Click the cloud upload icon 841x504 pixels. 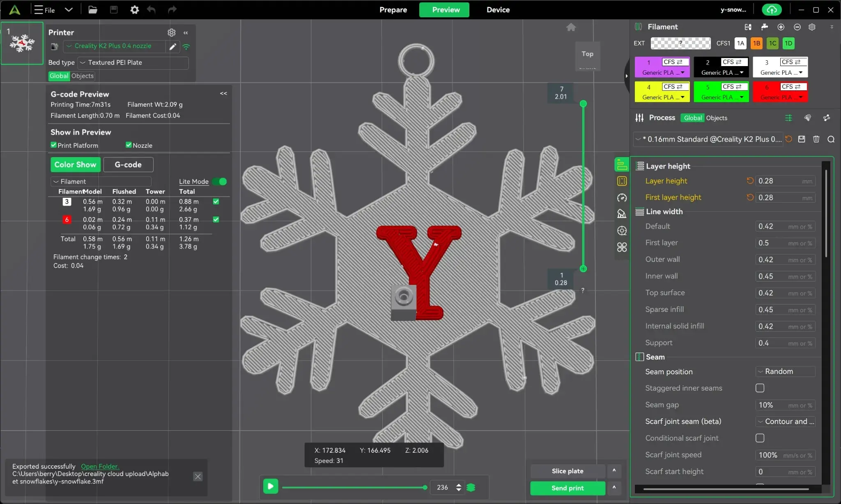pyautogui.click(x=772, y=9)
